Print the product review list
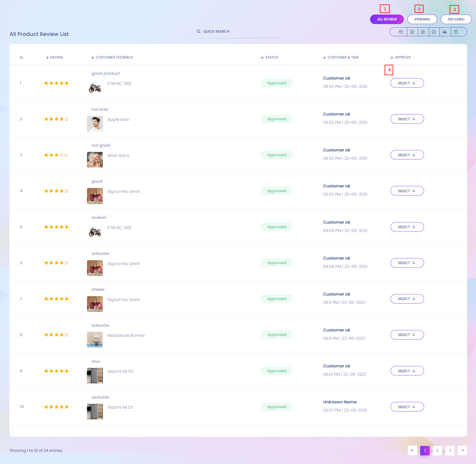Screen dimensions: 476x464 (x=445, y=32)
